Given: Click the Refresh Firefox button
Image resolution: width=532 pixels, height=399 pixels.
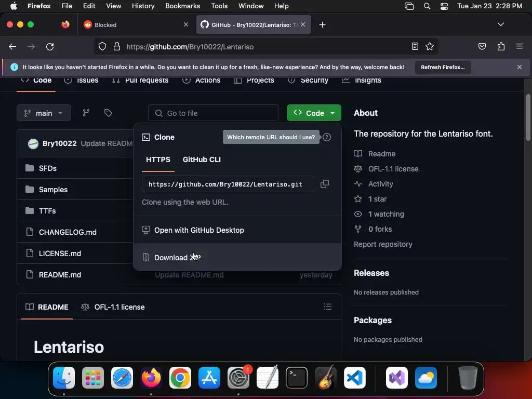Looking at the screenshot, I should pos(443,67).
